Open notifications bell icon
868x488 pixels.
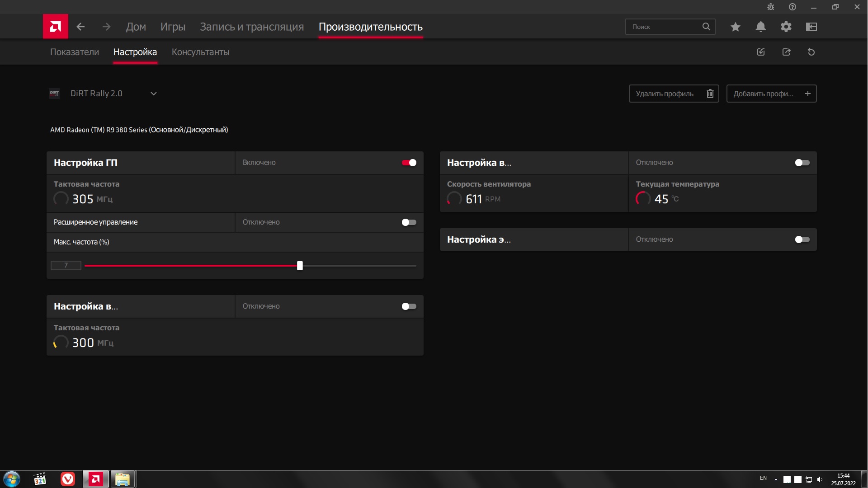click(761, 27)
